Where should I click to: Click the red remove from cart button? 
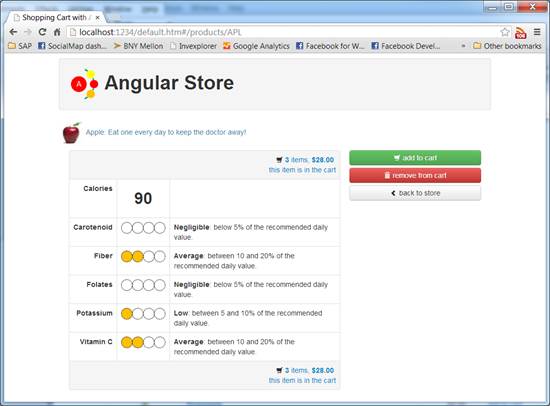(415, 175)
